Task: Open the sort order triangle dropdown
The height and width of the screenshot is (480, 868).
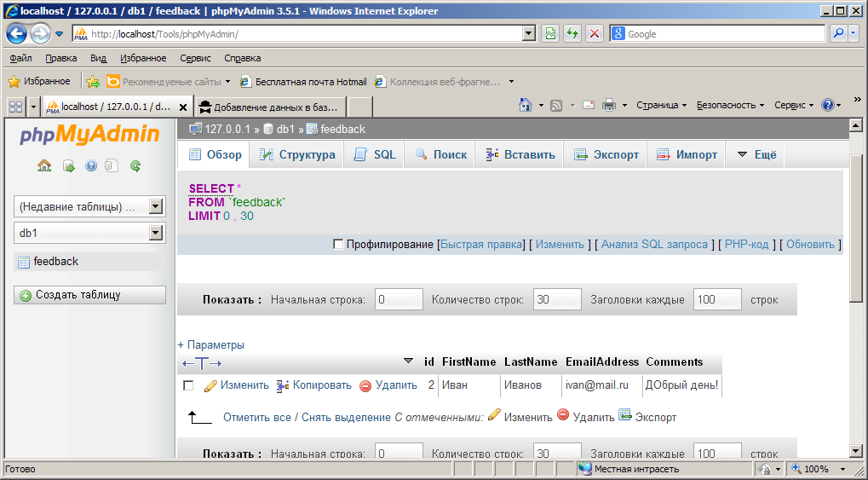Action: tap(409, 361)
